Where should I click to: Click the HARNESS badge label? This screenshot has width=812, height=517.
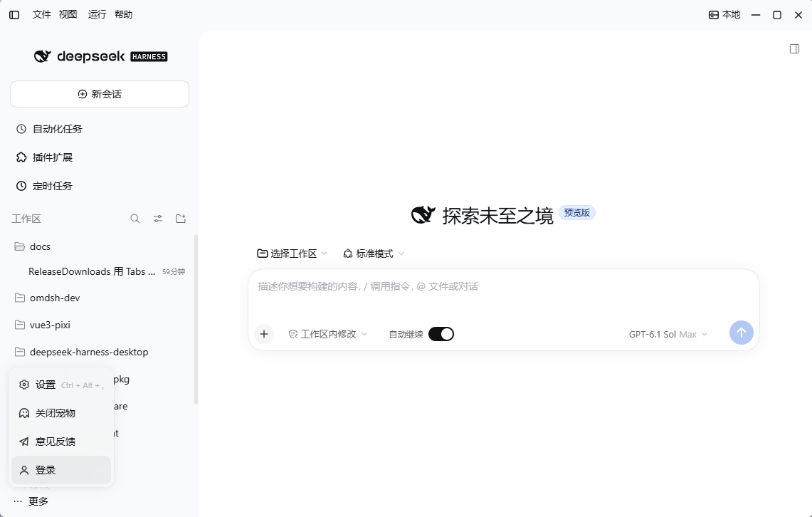149,56
